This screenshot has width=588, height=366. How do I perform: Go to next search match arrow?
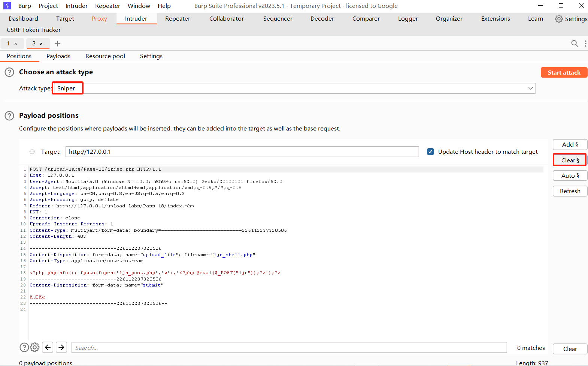[x=61, y=347]
